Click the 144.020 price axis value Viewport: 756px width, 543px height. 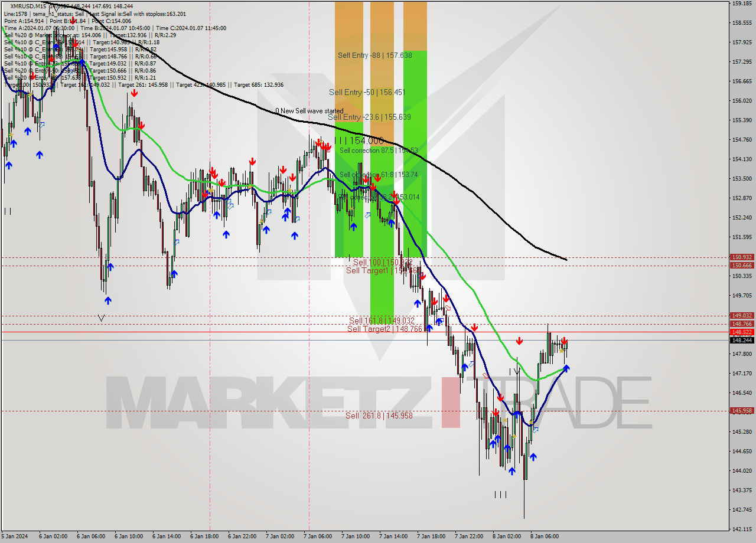[742, 470]
